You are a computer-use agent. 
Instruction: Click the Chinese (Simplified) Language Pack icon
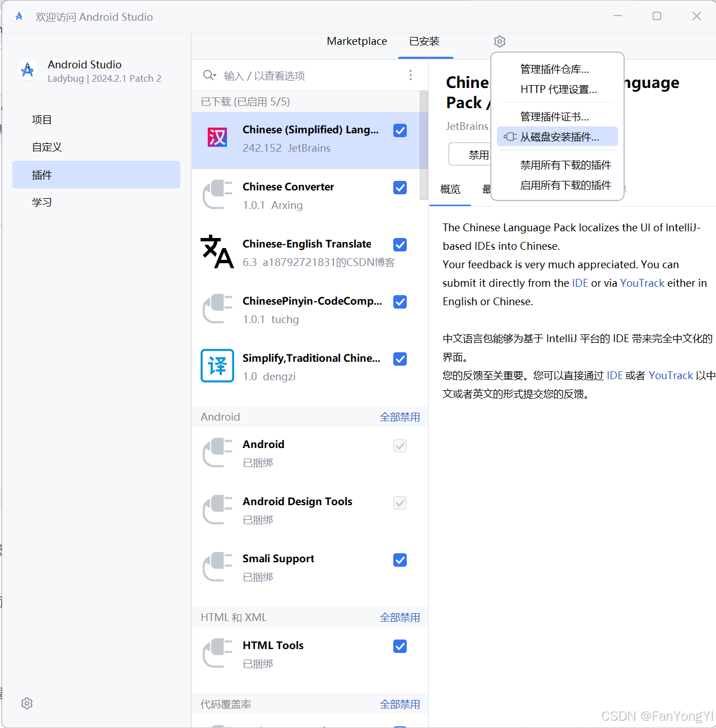pyautogui.click(x=217, y=137)
